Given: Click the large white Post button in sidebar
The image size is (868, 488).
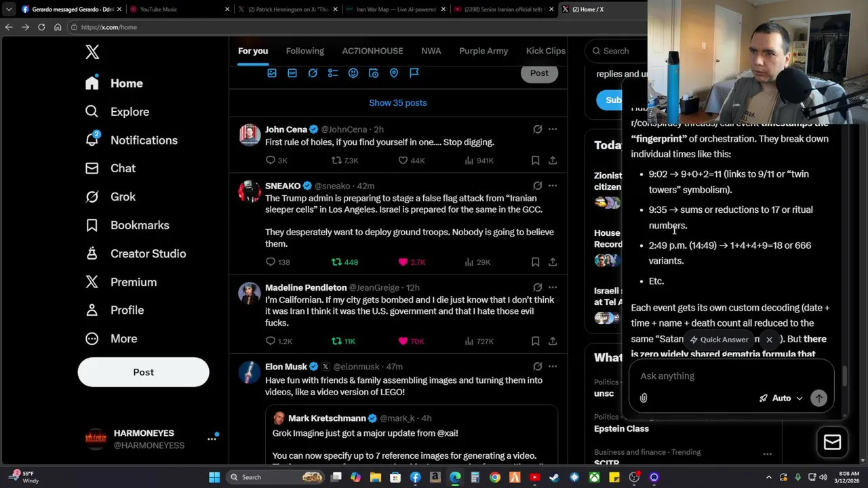Looking at the screenshot, I should click(x=143, y=372).
